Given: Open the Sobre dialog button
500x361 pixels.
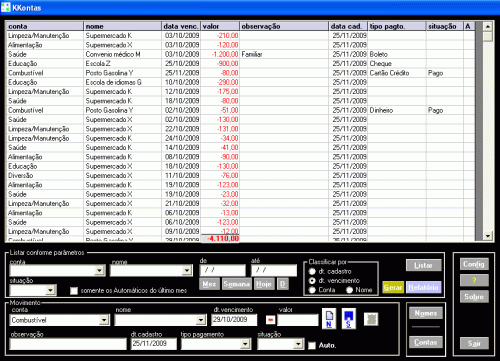Looking at the screenshot, I should 474,297.
